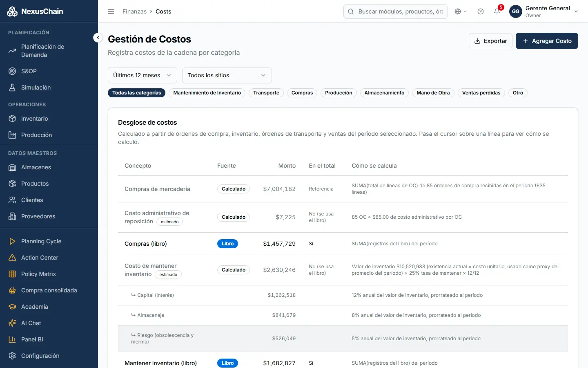Viewport: 588px width, 368px height.
Task: Filter by the Ventas perdidas category
Action: pos(481,93)
